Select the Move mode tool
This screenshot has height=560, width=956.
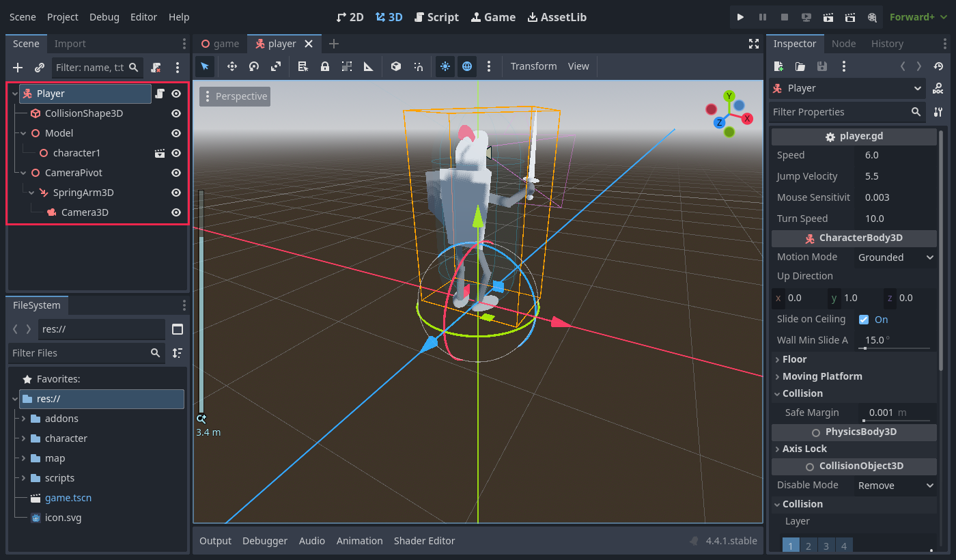(232, 66)
